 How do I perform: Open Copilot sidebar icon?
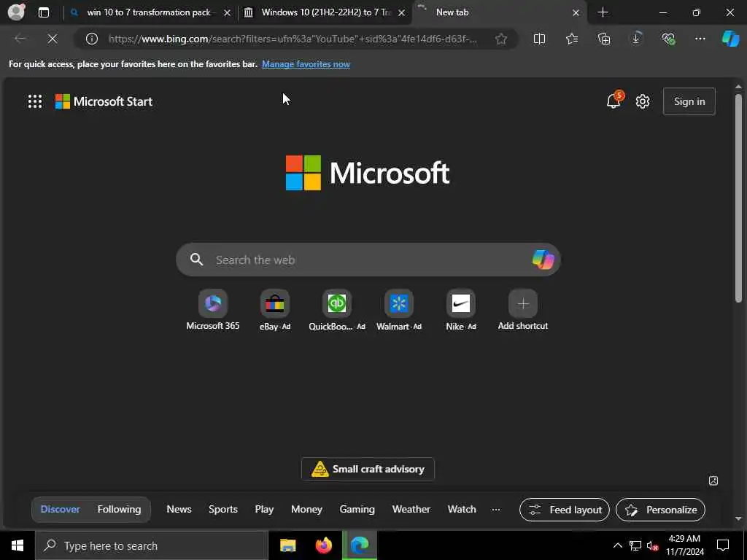point(730,39)
